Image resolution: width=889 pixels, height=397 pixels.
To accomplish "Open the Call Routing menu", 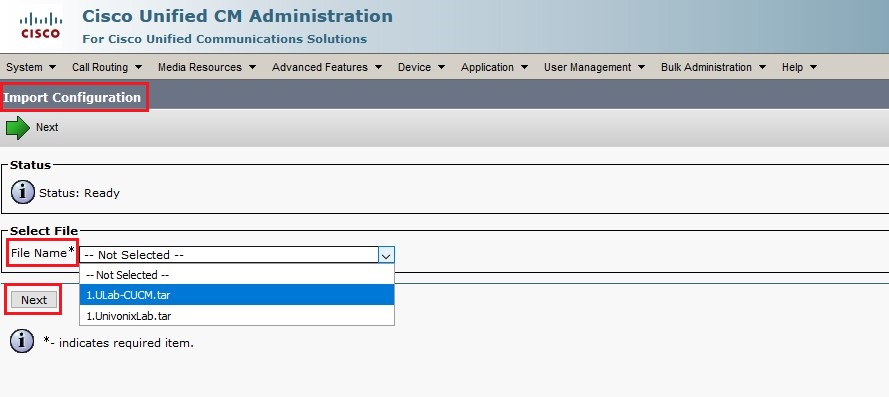I will pos(107,67).
